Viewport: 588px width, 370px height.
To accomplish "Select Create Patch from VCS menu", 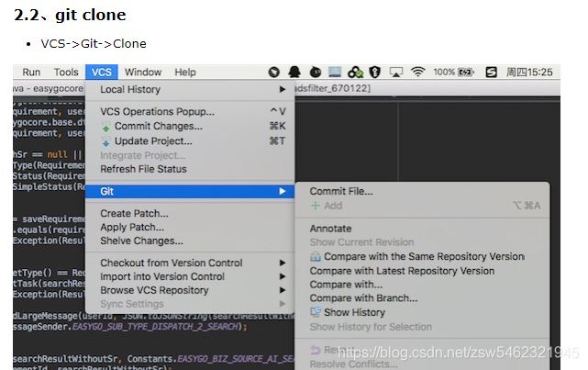I will [134, 213].
